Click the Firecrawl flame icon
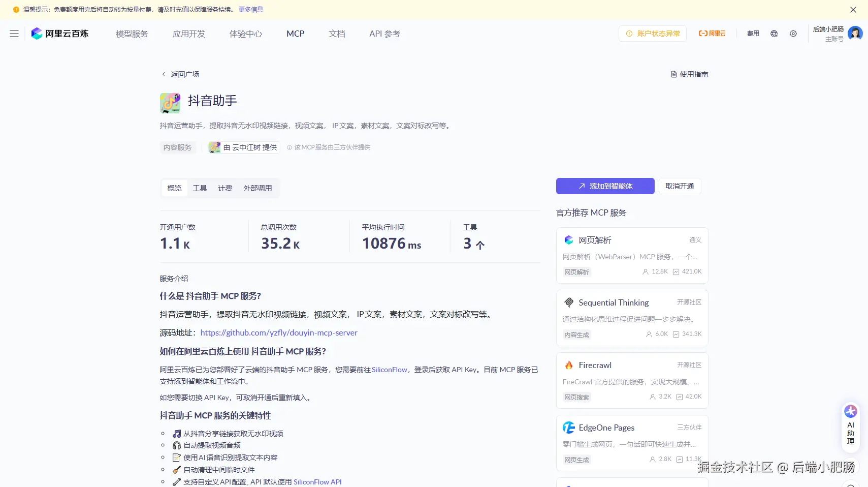868x487 pixels. coord(569,365)
